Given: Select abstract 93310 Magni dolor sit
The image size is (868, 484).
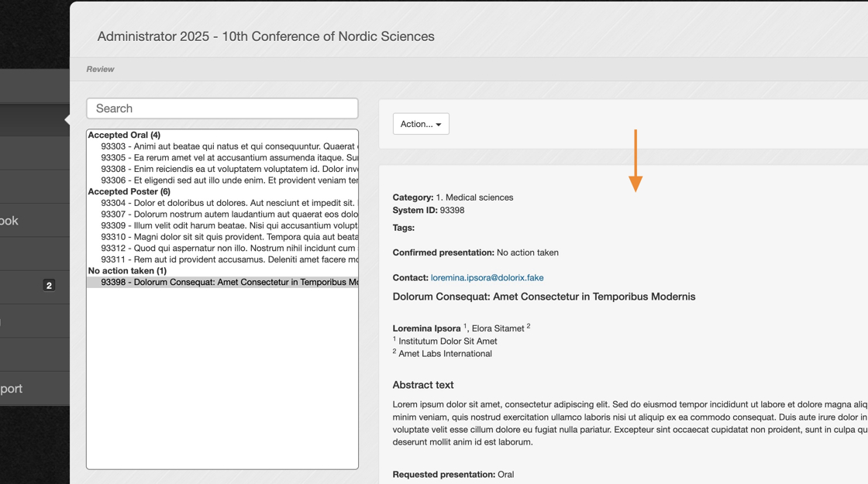Looking at the screenshot, I should point(222,237).
